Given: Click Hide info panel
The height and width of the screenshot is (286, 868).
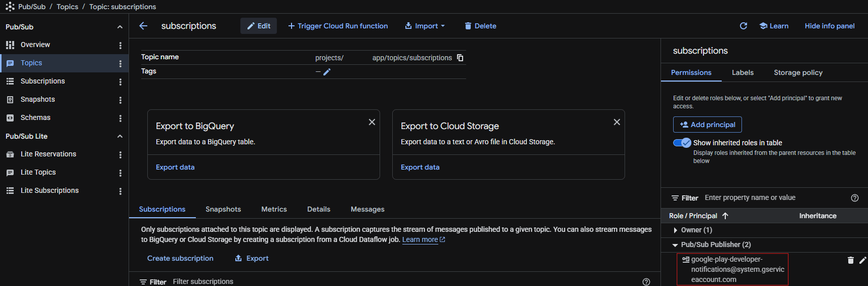Looking at the screenshot, I should (830, 26).
